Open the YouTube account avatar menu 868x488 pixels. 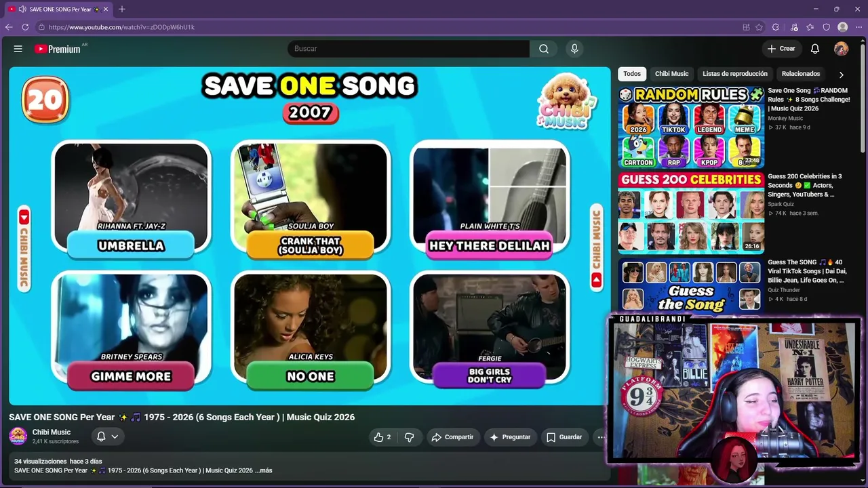tap(841, 49)
